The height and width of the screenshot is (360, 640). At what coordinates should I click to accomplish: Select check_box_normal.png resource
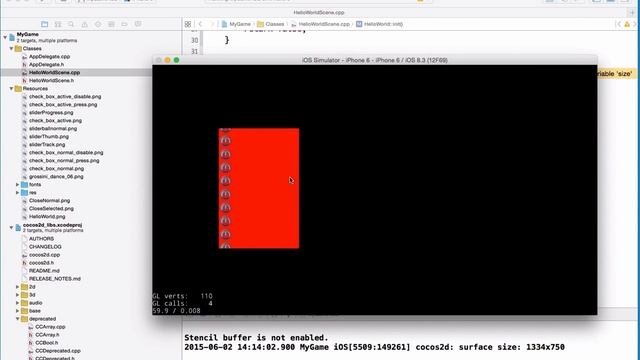tap(56, 169)
